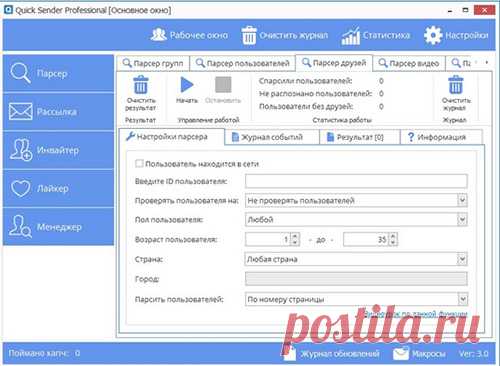Open Статистика from top bar

coord(376,35)
